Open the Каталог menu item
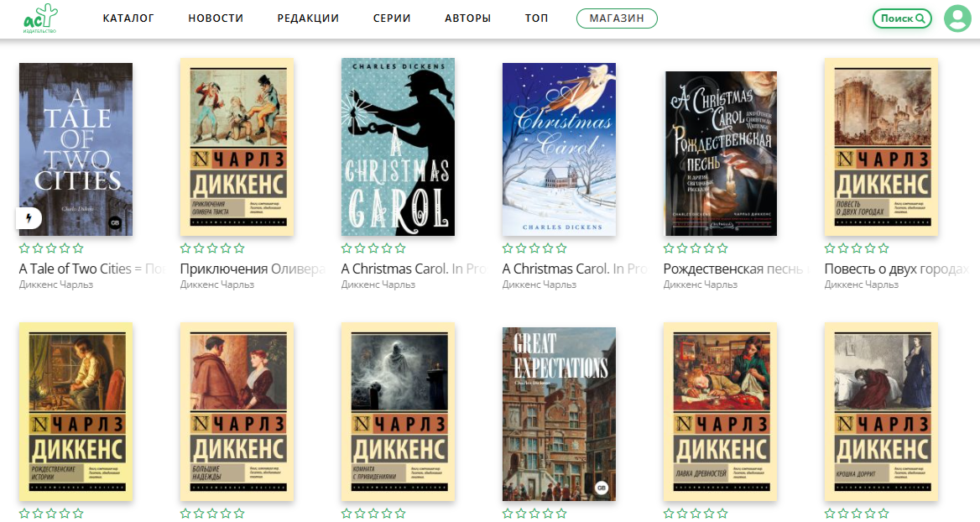The height and width of the screenshot is (522, 980). point(128,18)
